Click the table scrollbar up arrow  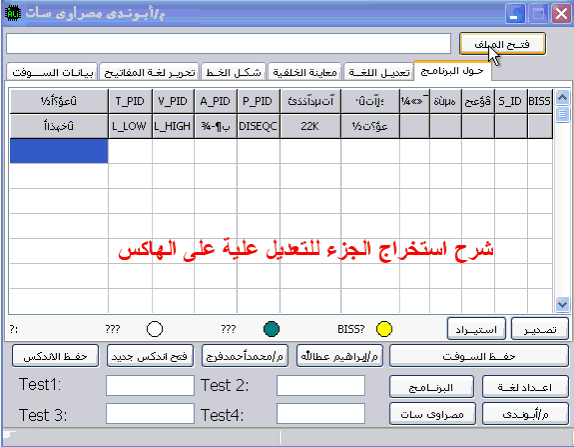[x=562, y=97]
